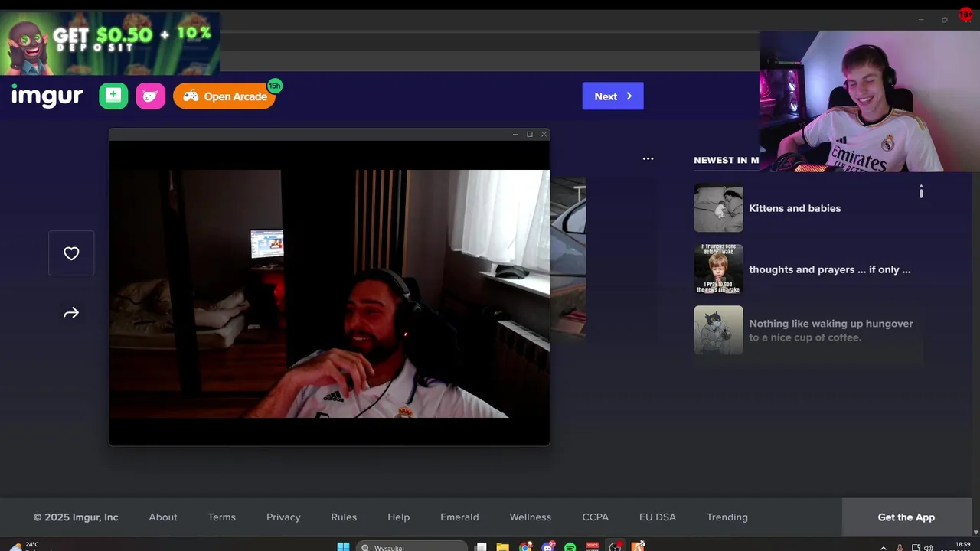Click the Trending footer link
The width and height of the screenshot is (980, 551).
coord(727,517)
